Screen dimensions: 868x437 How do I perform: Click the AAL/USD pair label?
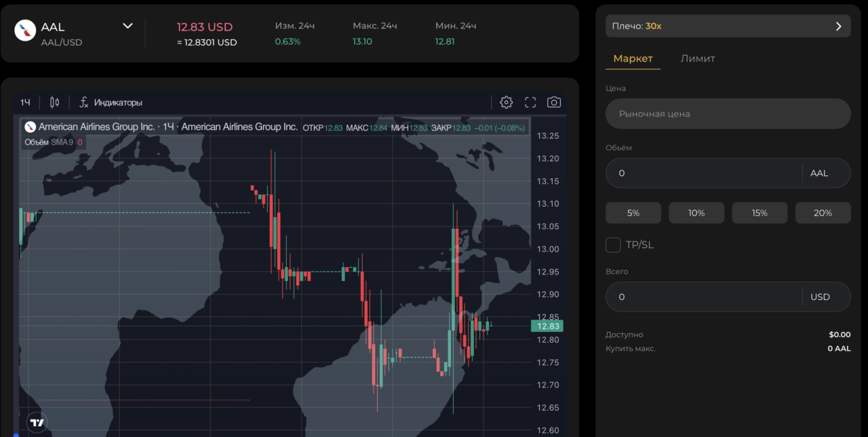coord(62,43)
